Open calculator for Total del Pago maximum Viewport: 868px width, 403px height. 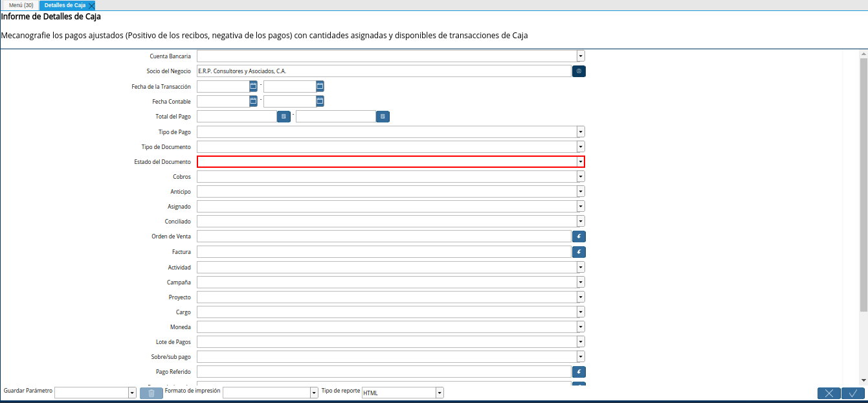(382, 116)
